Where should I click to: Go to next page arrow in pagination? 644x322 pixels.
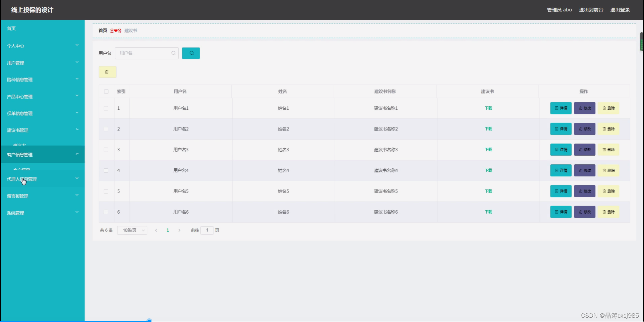coord(179,230)
